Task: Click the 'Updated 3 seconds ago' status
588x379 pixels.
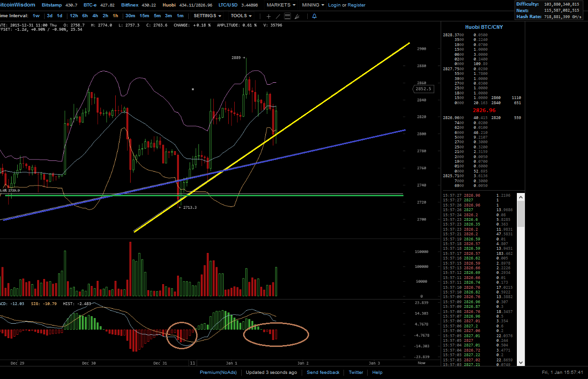Action: pyautogui.click(x=271, y=372)
